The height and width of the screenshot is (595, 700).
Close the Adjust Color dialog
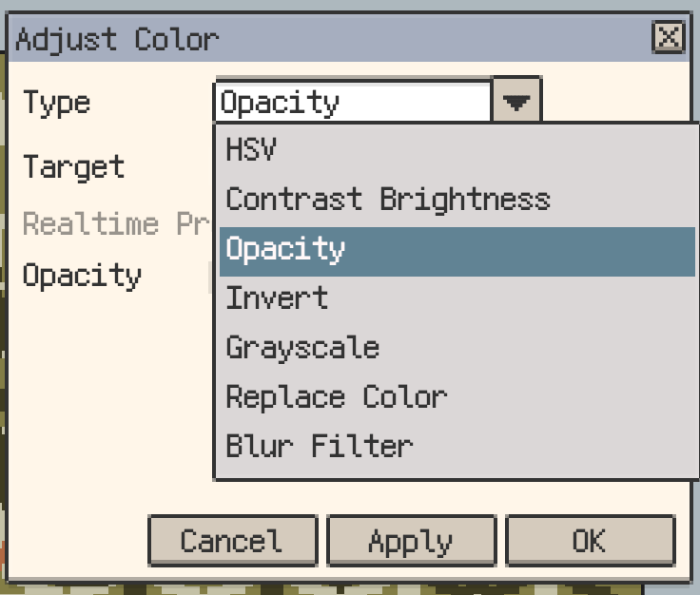669,38
